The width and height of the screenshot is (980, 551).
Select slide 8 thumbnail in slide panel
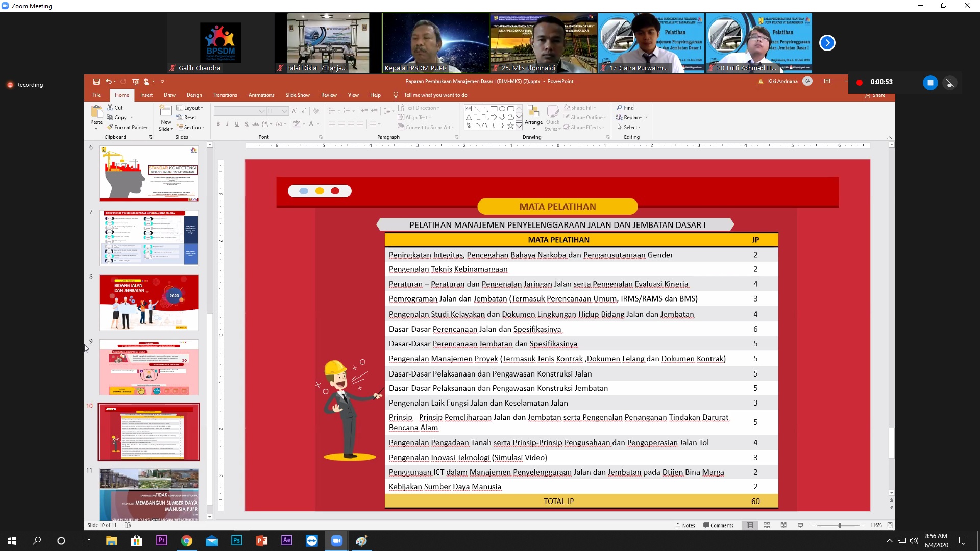pos(149,303)
